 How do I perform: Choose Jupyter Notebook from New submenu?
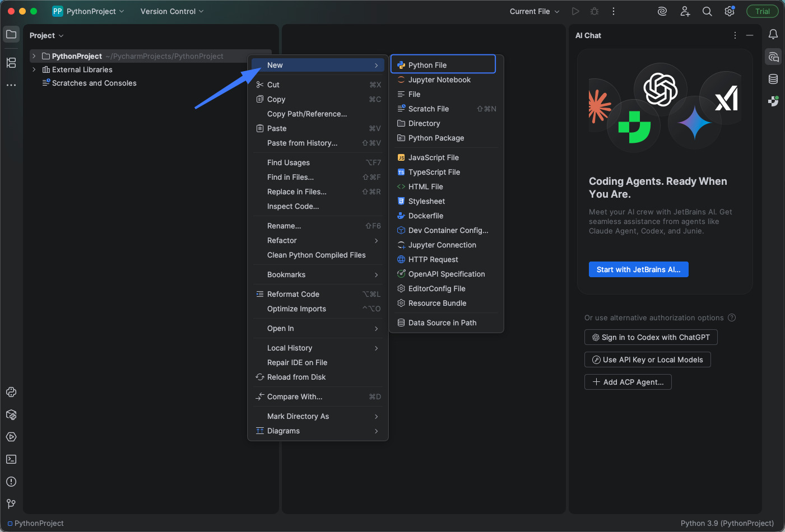pyautogui.click(x=446, y=80)
